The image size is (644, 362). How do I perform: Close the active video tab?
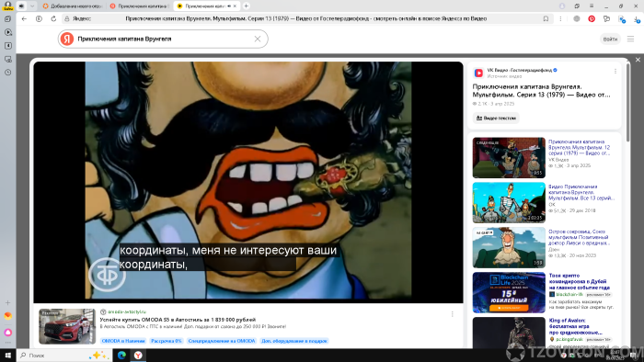(235, 6)
